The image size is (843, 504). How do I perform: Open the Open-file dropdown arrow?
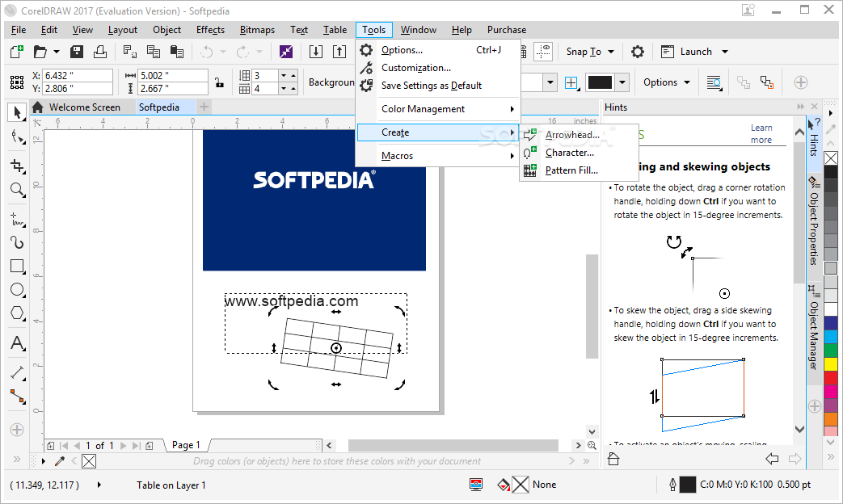pyautogui.click(x=56, y=52)
